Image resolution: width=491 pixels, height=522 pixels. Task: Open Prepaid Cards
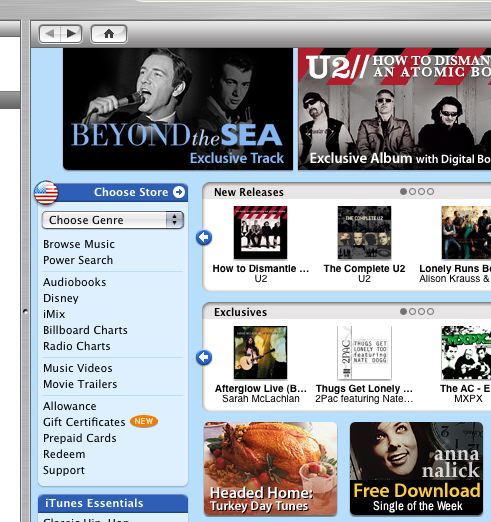(80, 438)
